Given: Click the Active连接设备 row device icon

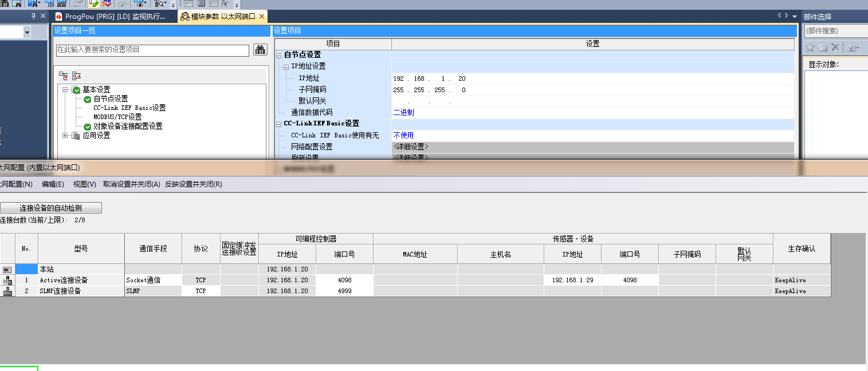Looking at the screenshot, I should pos(7,281).
